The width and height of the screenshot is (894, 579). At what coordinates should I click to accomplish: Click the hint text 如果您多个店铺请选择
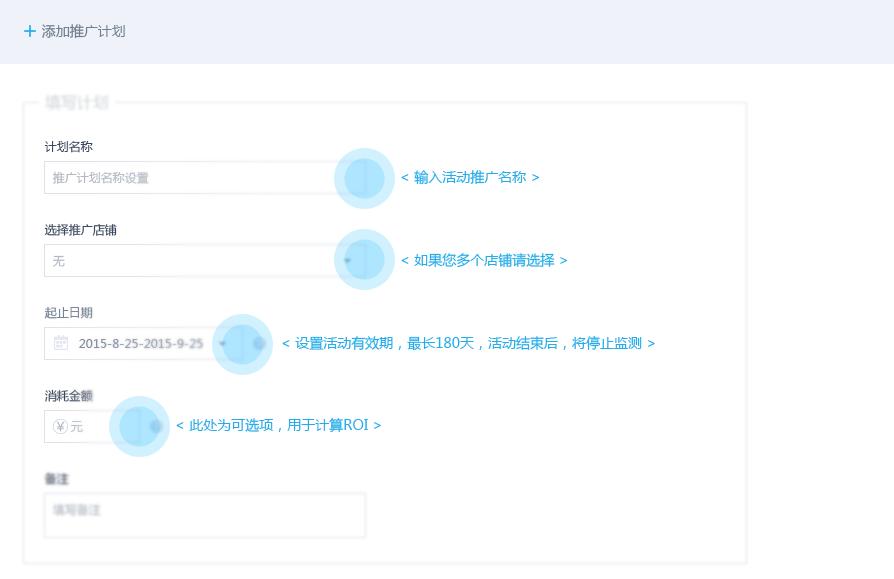coord(484,260)
